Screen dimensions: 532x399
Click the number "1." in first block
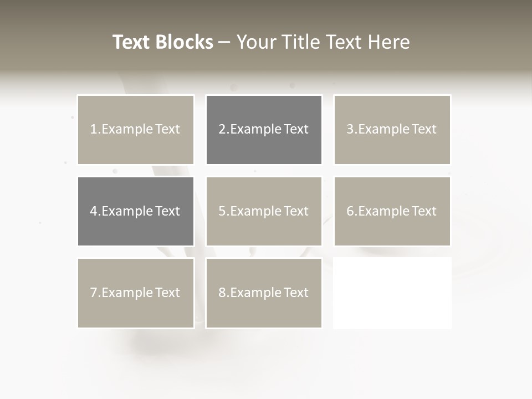click(95, 129)
